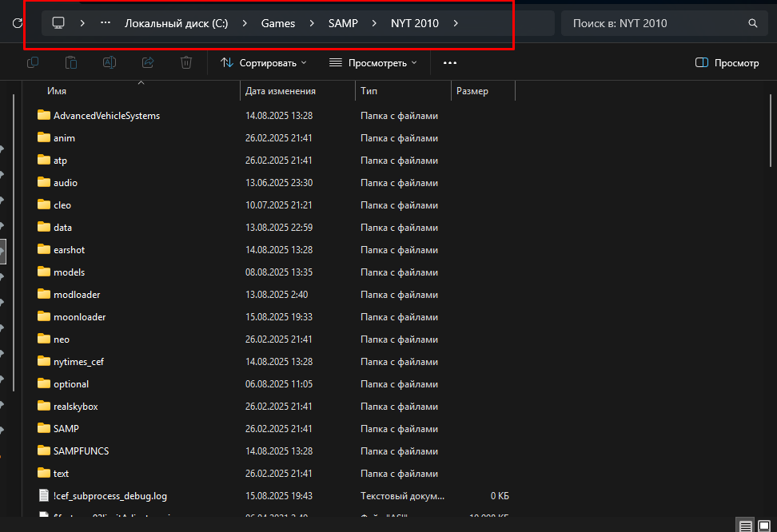Toggle the Просмотр preview pane

[x=727, y=62]
